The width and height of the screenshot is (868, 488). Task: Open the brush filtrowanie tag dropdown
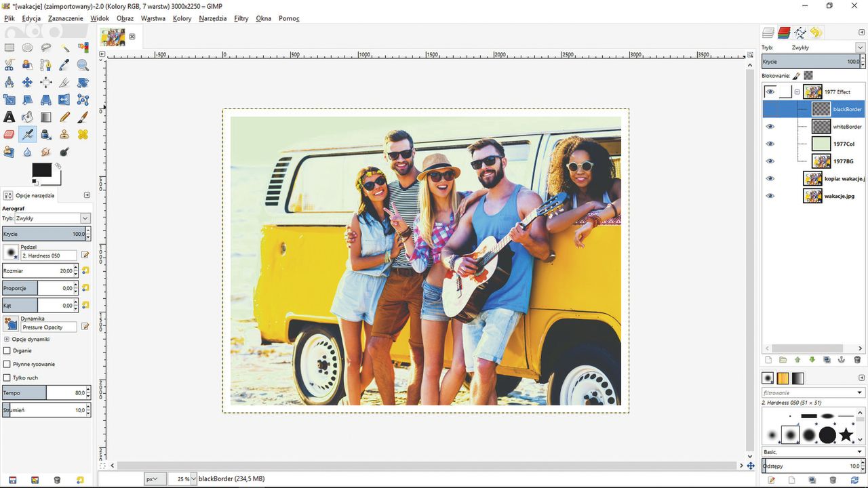[860, 392]
